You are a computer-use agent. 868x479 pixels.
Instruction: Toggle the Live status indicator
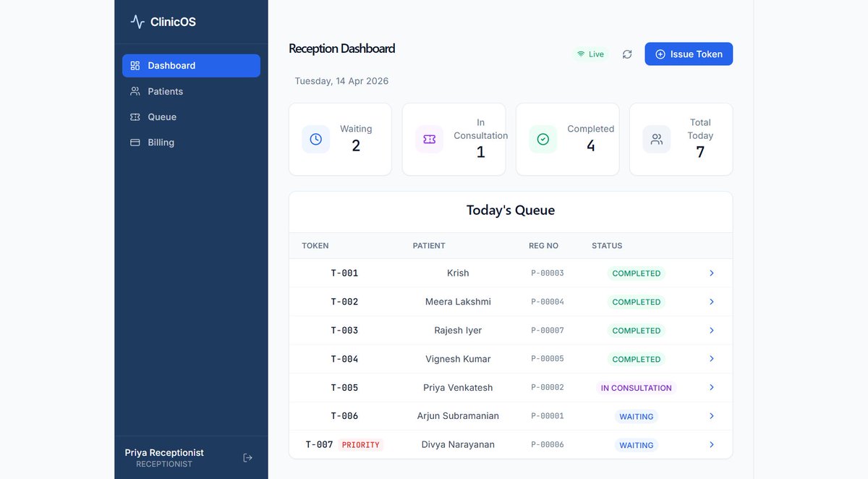coord(590,54)
